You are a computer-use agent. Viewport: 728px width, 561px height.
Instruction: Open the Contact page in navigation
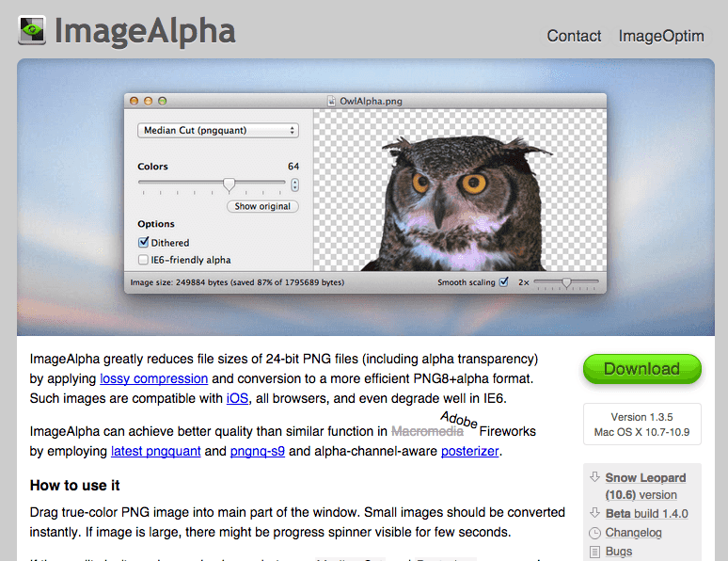tap(574, 36)
